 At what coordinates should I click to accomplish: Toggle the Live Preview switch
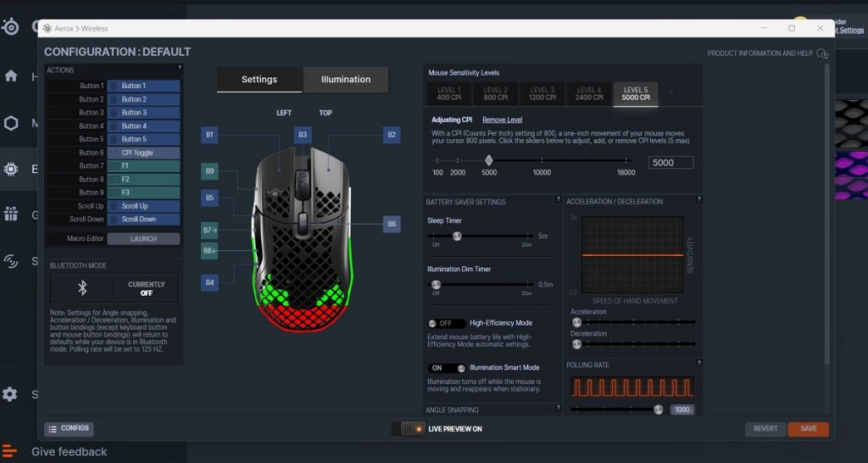[409, 429]
